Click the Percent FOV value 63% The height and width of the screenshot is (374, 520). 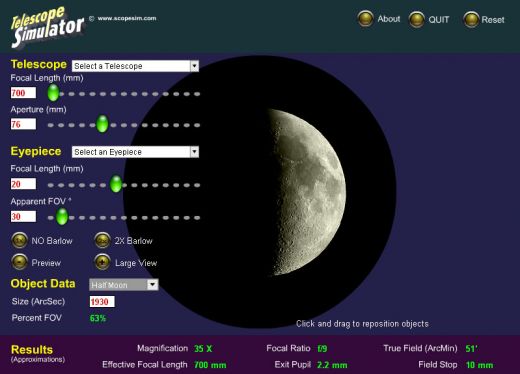point(98,318)
